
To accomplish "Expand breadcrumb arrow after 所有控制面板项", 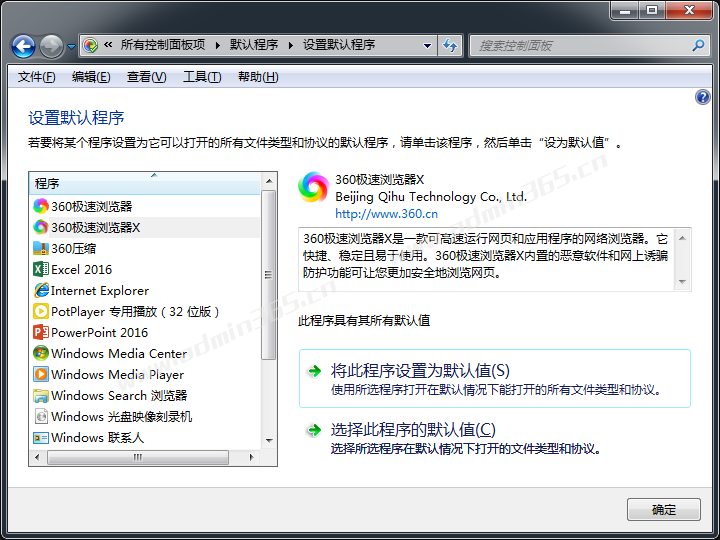I will click(x=218, y=45).
